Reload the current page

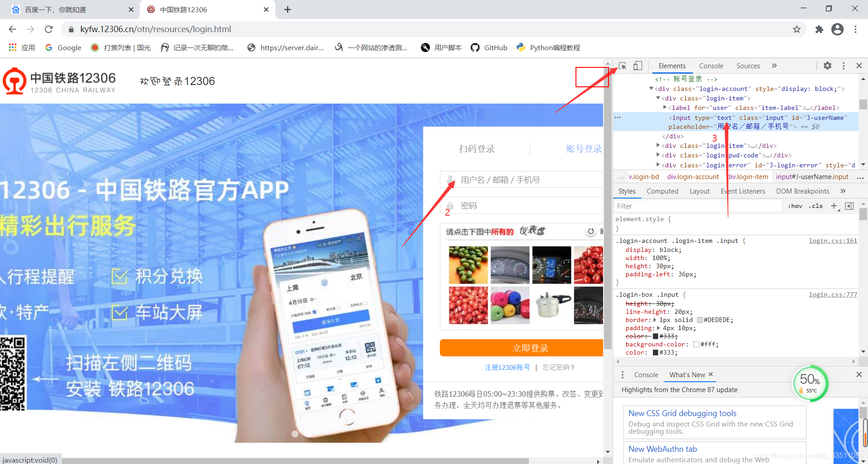[x=49, y=29]
